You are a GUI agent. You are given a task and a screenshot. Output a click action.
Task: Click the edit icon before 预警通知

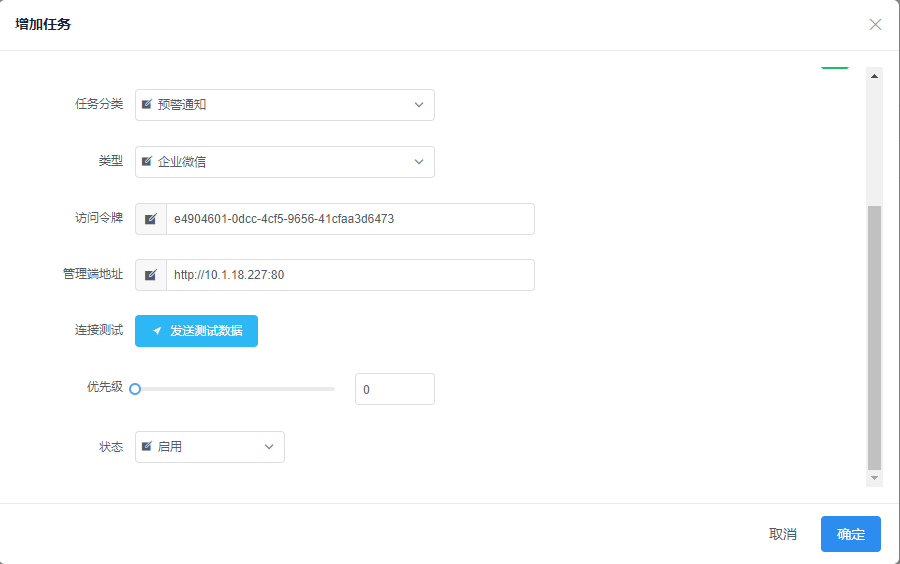[x=147, y=105]
